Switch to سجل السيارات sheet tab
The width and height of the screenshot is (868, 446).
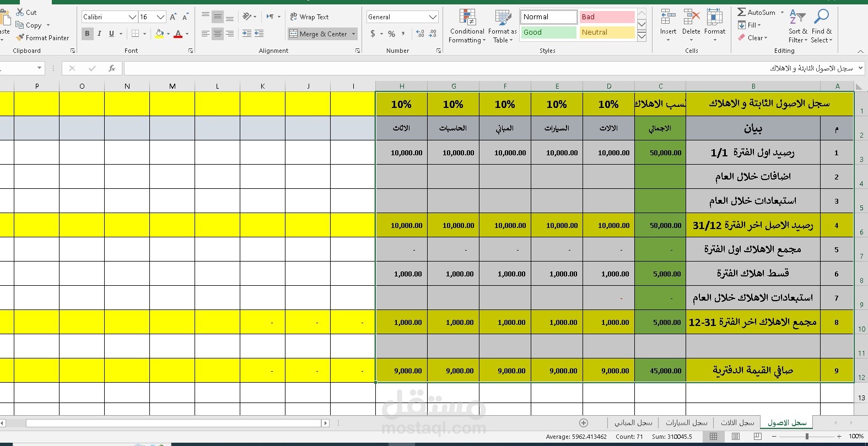tap(686, 422)
